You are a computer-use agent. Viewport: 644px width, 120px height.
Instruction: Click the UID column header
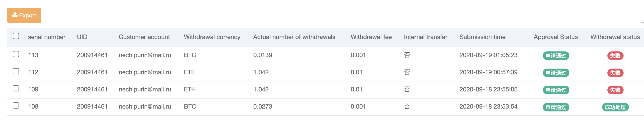point(82,37)
